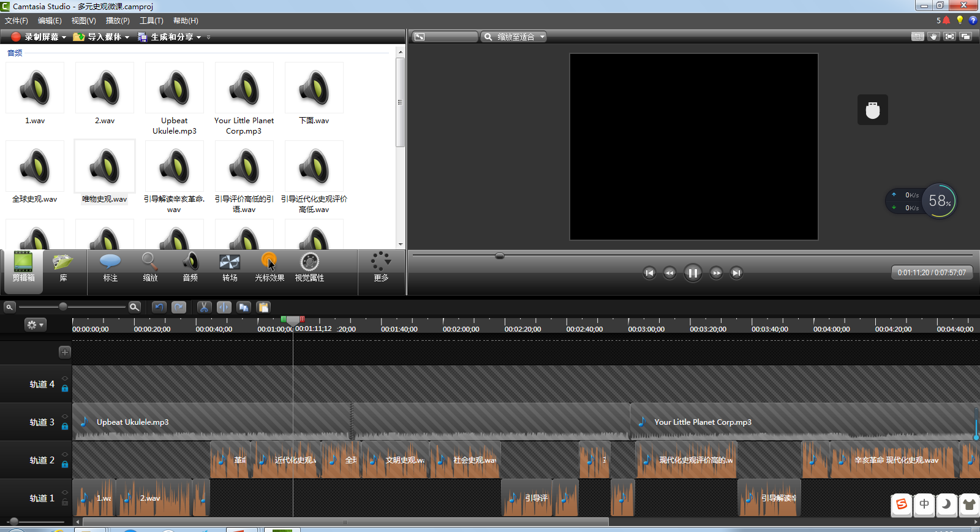Undo the last edit with the undo arrow
The image size is (980, 532).
pyautogui.click(x=159, y=307)
